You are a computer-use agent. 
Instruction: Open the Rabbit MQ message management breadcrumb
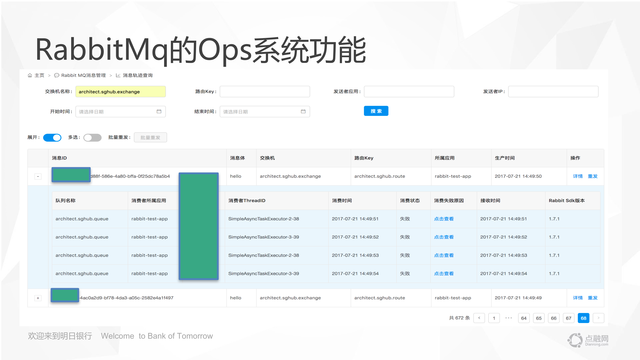(x=80, y=75)
